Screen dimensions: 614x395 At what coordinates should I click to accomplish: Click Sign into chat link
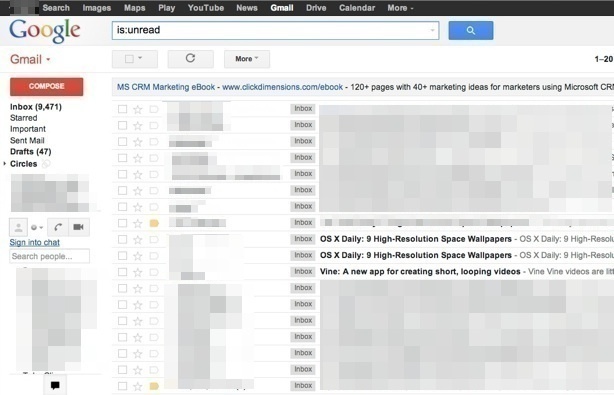tap(34, 243)
